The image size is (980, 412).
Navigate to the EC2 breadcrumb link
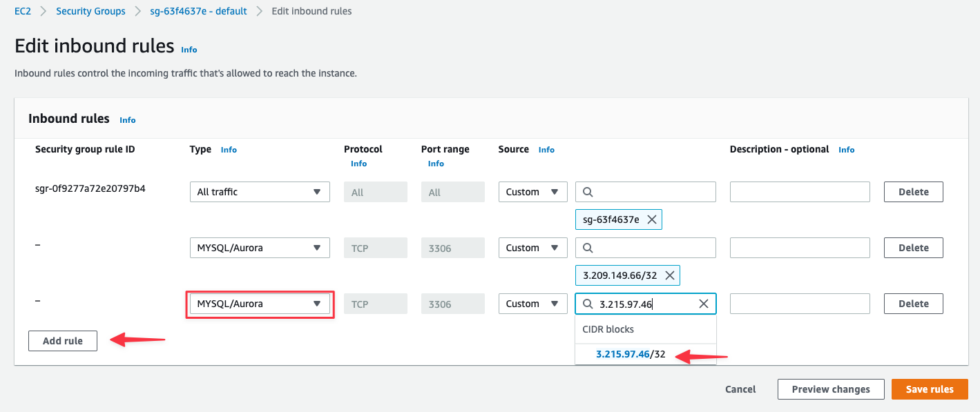[23, 10]
